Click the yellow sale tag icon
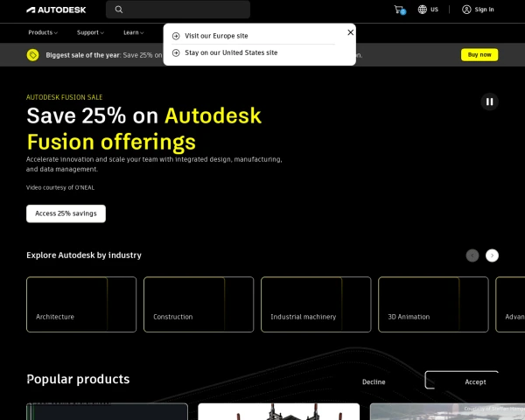The height and width of the screenshot is (420, 525). 33,55
